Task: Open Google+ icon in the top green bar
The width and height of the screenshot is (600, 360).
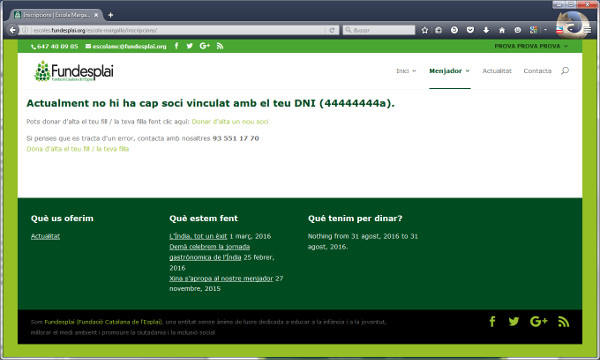Action: pyautogui.click(x=205, y=46)
